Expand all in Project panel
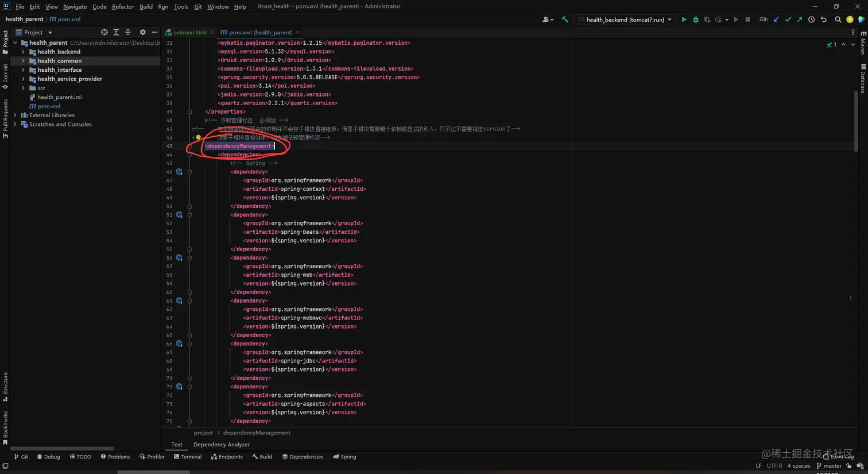 pos(116,32)
